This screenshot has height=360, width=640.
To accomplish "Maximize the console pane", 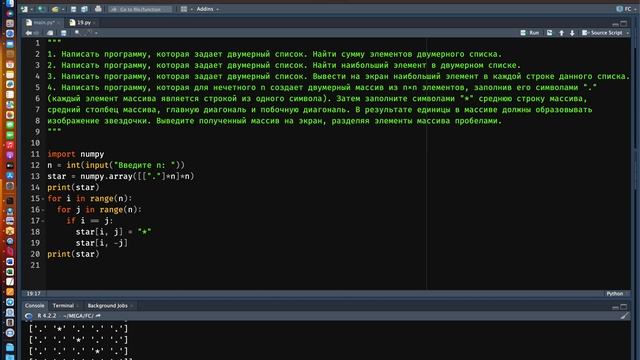I will point(624,307).
